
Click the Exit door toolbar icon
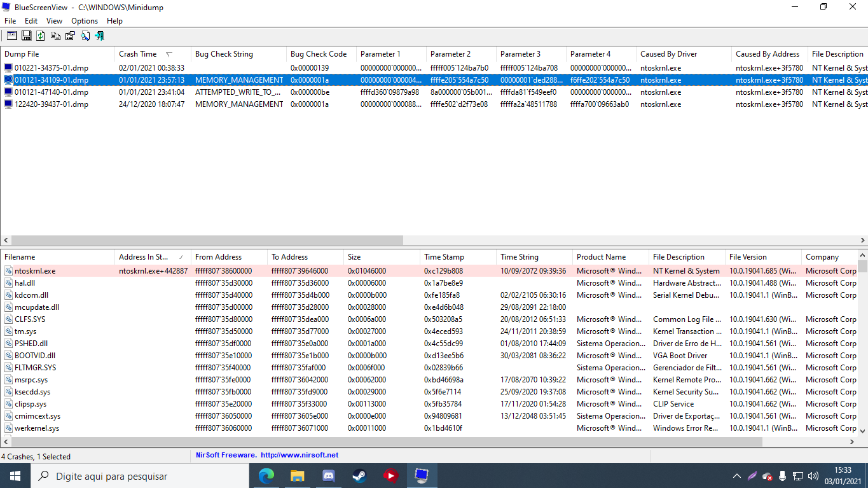point(99,36)
